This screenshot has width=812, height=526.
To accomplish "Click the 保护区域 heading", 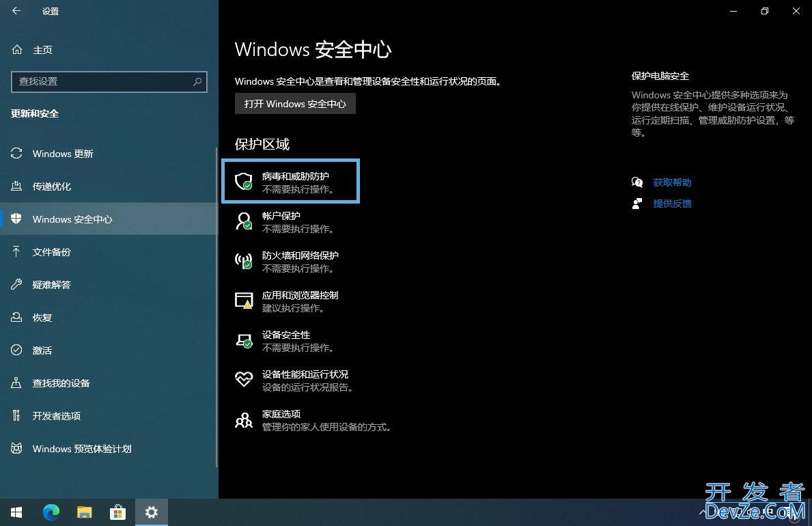I will pos(262,144).
